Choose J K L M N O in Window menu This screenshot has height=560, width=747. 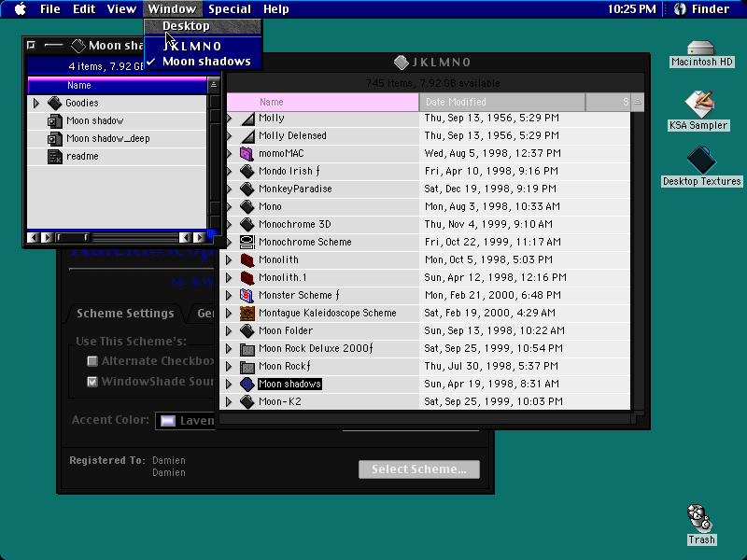point(203,46)
